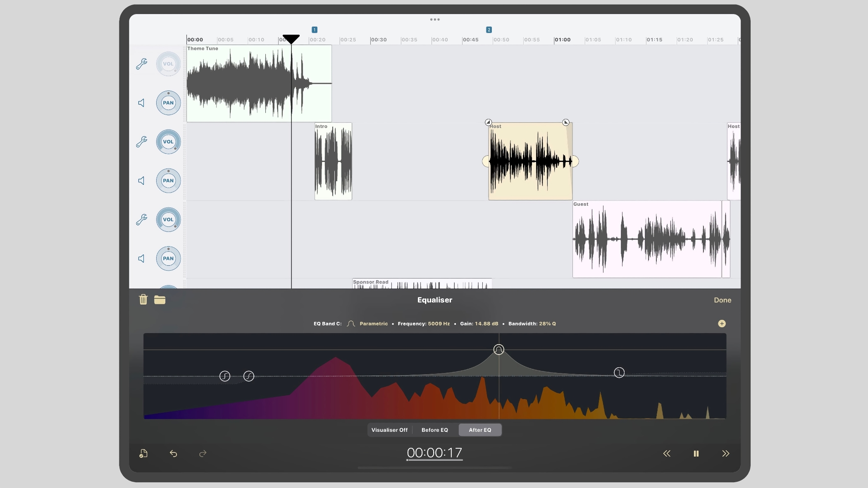Click the undo arrow icon
The height and width of the screenshot is (488, 868).
coord(173,454)
